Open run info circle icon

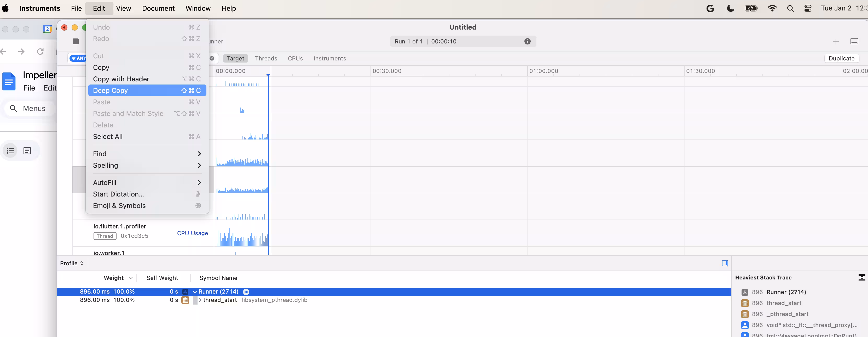click(x=527, y=41)
